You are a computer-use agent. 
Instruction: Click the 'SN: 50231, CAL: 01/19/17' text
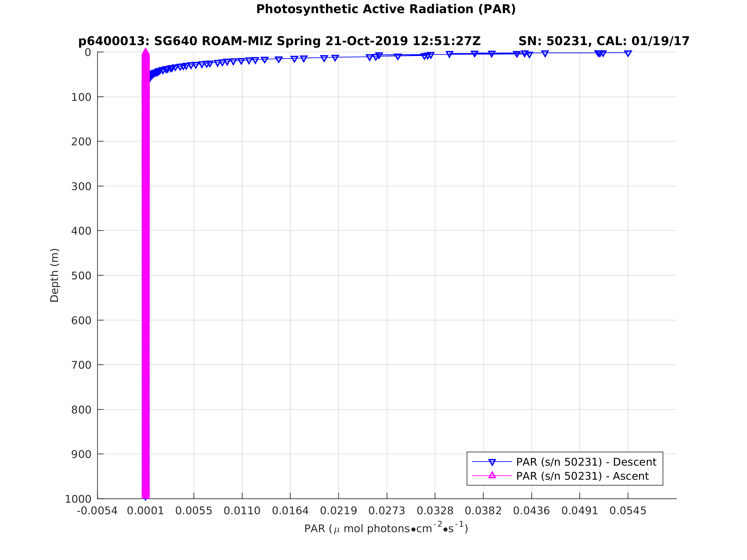604,41
